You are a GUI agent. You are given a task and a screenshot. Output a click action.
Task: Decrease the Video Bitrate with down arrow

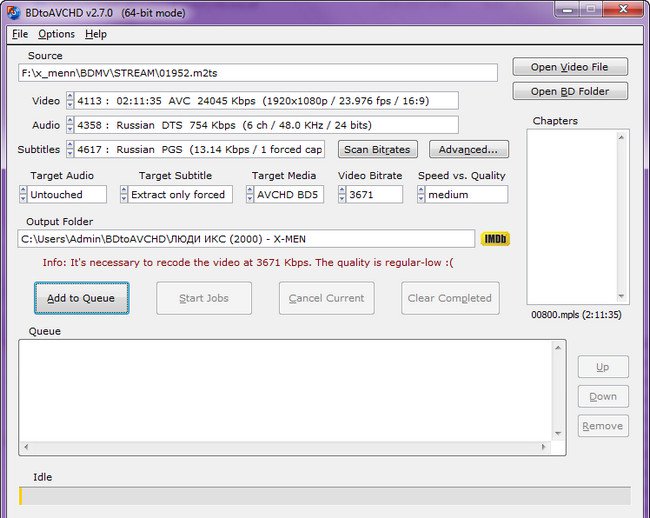(x=342, y=198)
